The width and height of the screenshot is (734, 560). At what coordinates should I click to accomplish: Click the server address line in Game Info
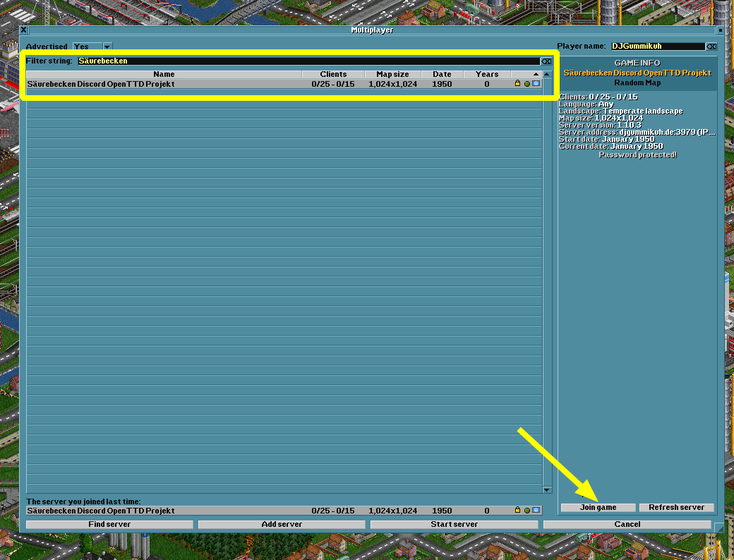(637, 133)
